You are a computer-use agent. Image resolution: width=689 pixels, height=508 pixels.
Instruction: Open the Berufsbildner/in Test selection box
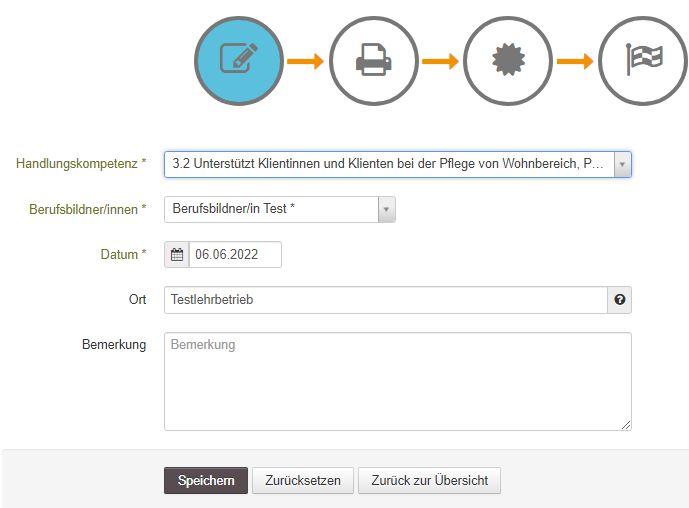click(271, 209)
